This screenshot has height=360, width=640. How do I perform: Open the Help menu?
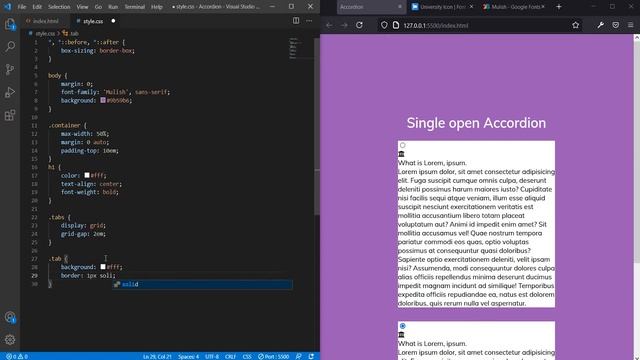(x=157, y=7)
